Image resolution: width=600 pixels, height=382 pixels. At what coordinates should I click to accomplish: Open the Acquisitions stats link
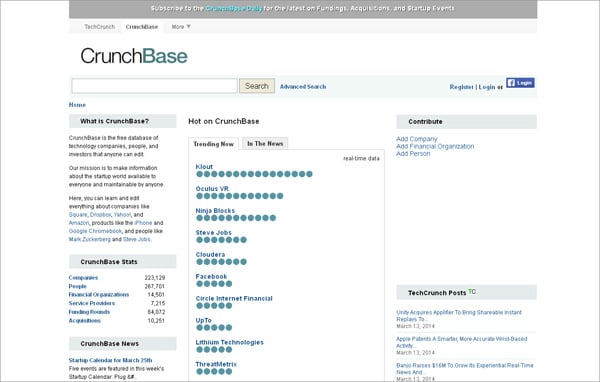tap(85, 320)
